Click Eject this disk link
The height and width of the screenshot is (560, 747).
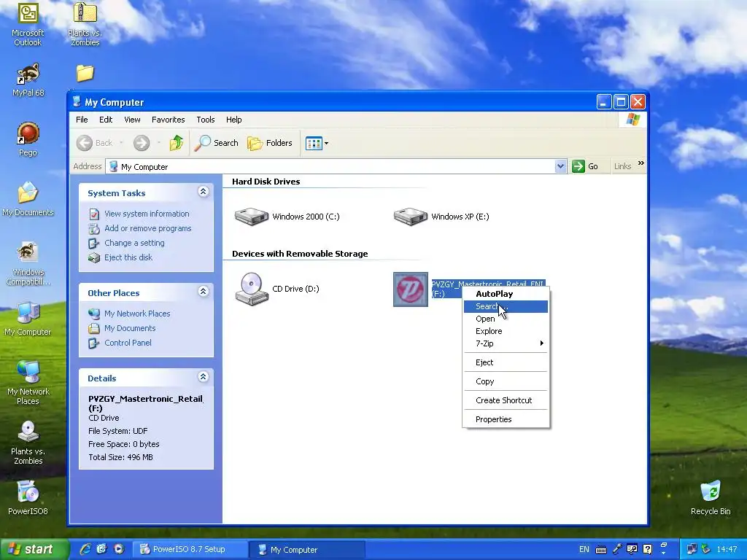pyautogui.click(x=128, y=257)
